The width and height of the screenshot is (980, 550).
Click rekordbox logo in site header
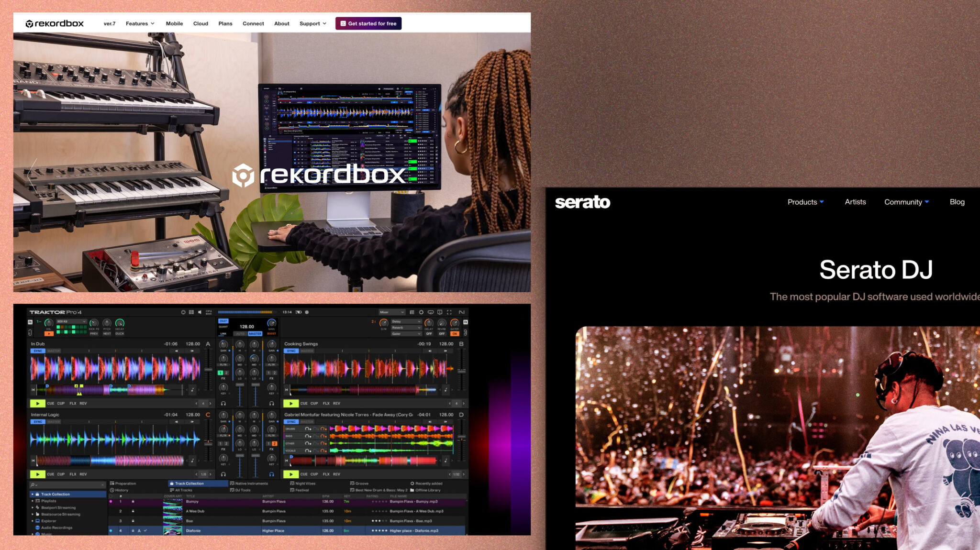coord(55,23)
